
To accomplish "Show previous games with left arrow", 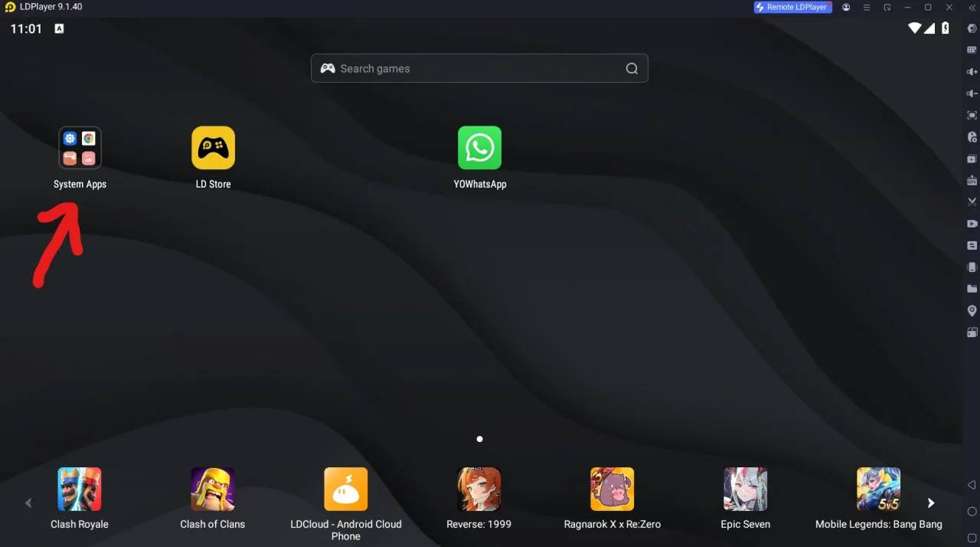I will point(28,503).
